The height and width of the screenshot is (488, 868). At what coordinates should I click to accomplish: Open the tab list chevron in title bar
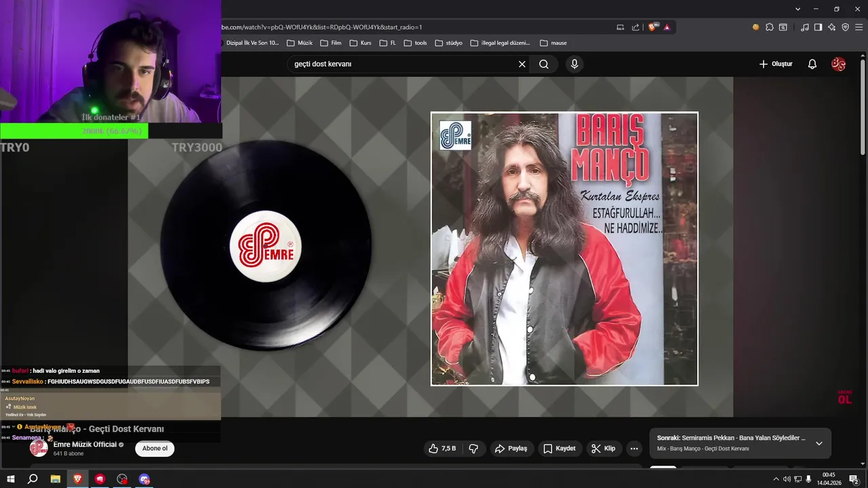click(x=798, y=9)
